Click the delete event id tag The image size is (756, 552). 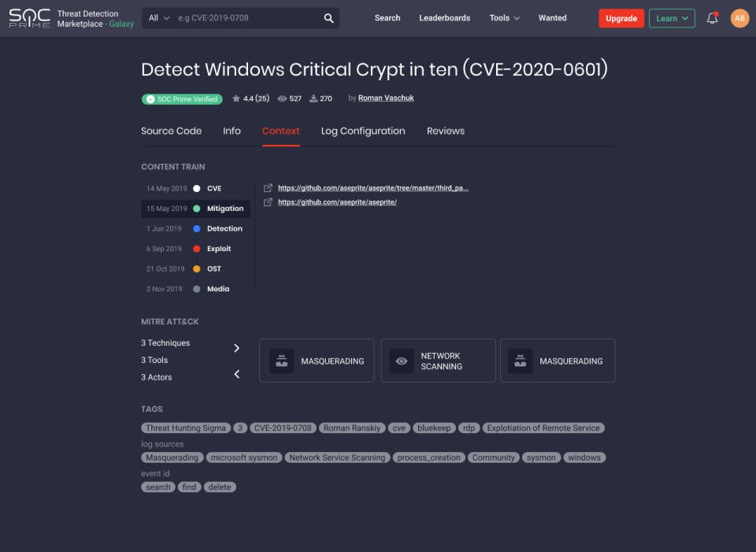[x=220, y=487]
